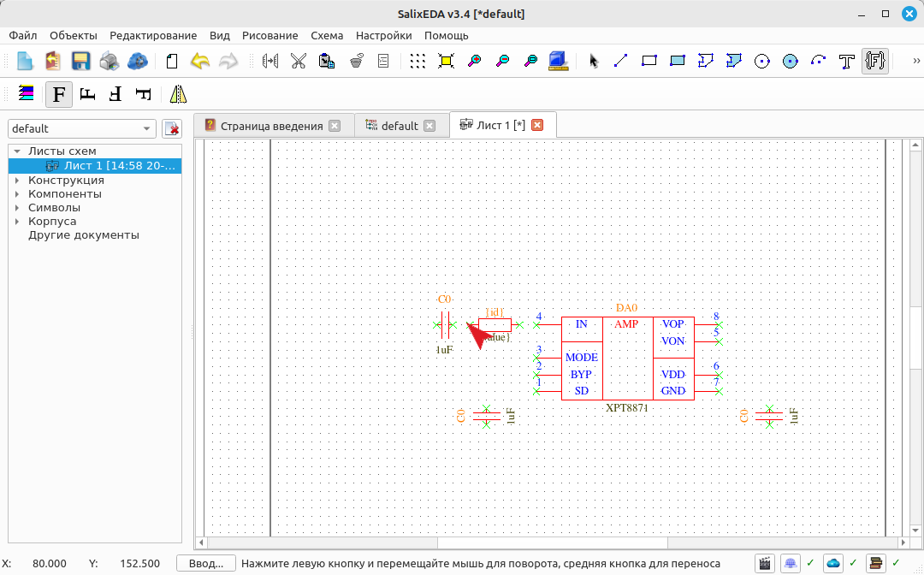Viewport: 924px width, 575px height.
Task: Click the checklist properties icon
Action: click(x=383, y=61)
